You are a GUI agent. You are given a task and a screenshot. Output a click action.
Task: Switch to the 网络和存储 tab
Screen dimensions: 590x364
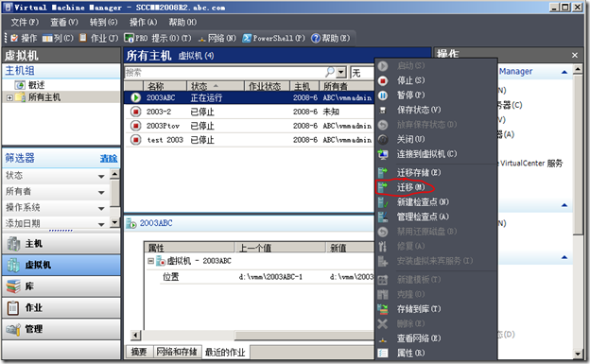point(177,352)
